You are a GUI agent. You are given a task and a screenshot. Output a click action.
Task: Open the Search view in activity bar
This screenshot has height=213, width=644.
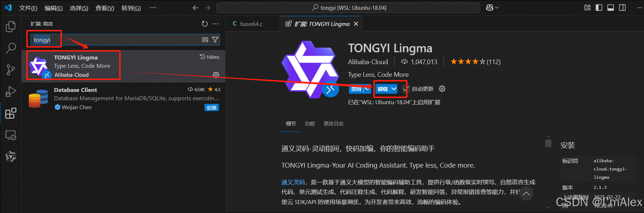11,48
